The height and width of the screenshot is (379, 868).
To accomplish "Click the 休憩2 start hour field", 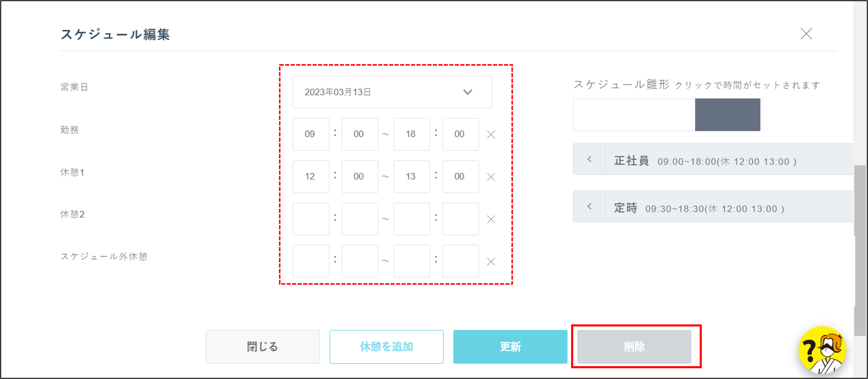I will 310,219.
